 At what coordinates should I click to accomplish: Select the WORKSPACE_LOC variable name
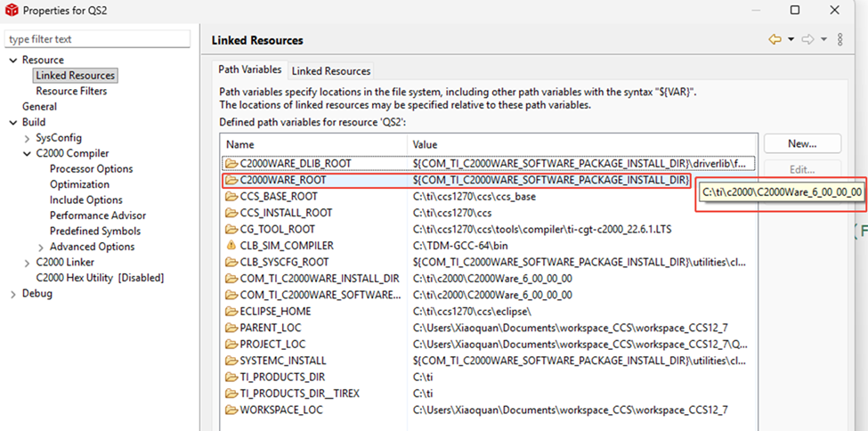(281, 410)
